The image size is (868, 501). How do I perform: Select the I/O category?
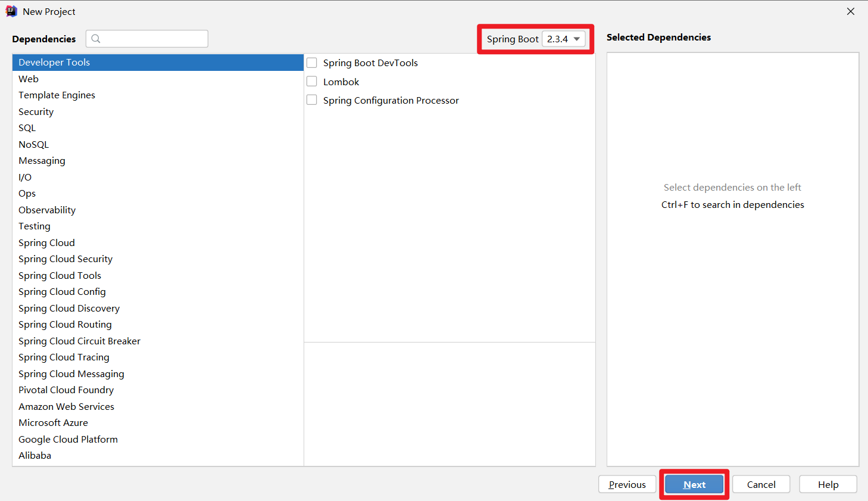coord(158,177)
